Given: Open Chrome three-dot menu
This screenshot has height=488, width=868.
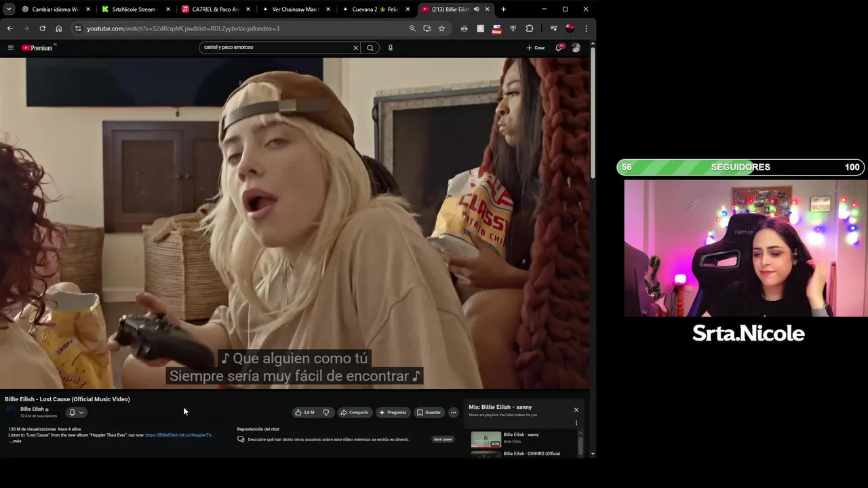Looking at the screenshot, I should (586, 28).
